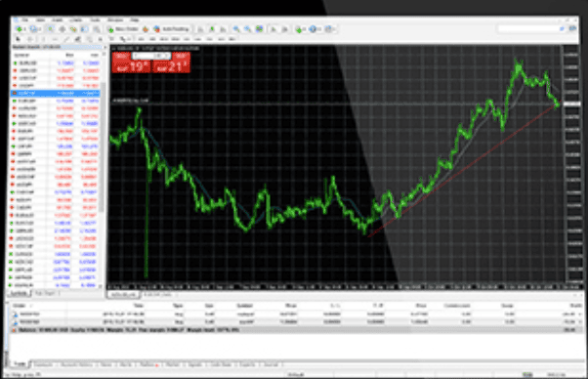The width and height of the screenshot is (588, 379).
Task: Open the arrows objects dropdown
Action: 124,39
